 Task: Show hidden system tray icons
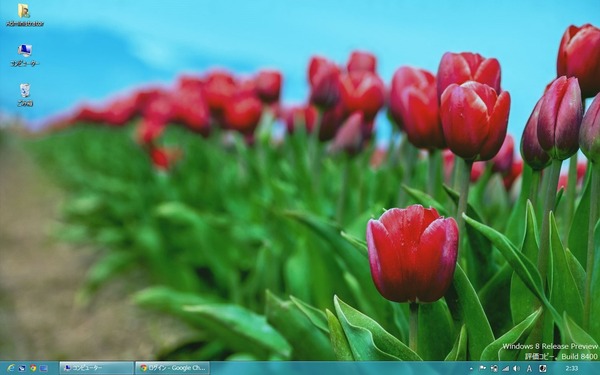pyautogui.click(x=471, y=368)
